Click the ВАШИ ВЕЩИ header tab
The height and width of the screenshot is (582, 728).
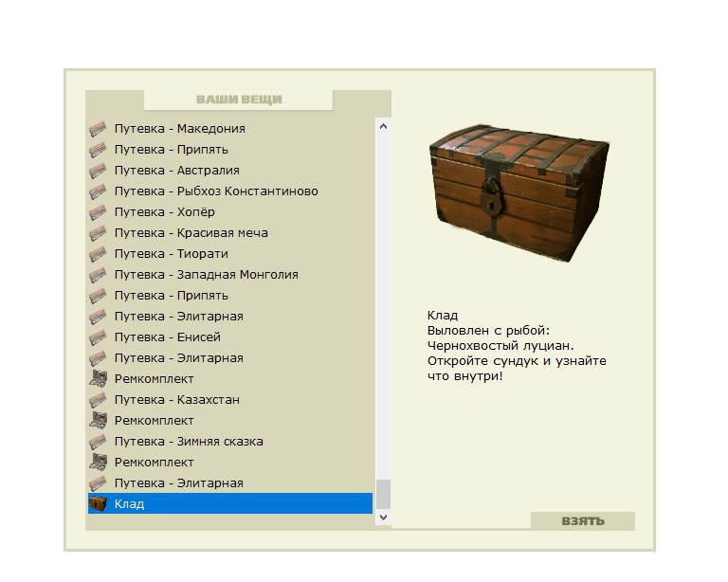coord(239,100)
